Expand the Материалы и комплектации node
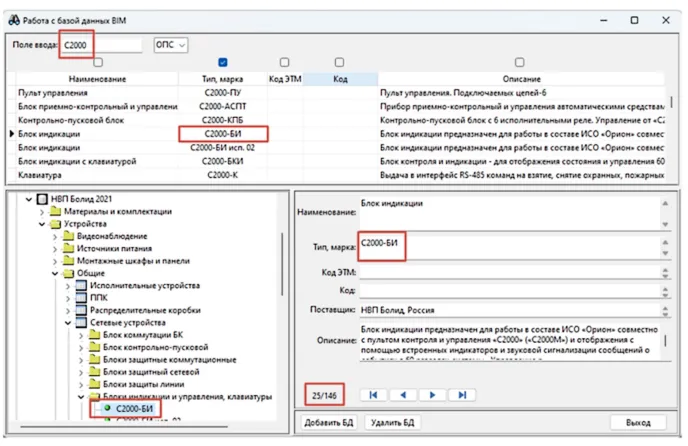688x446 pixels. coord(43,212)
